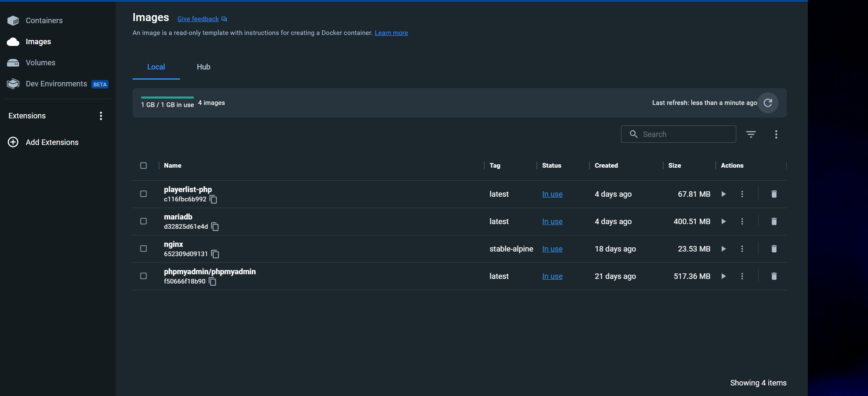
Task: Open the filter options for images
Action: click(751, 134)
